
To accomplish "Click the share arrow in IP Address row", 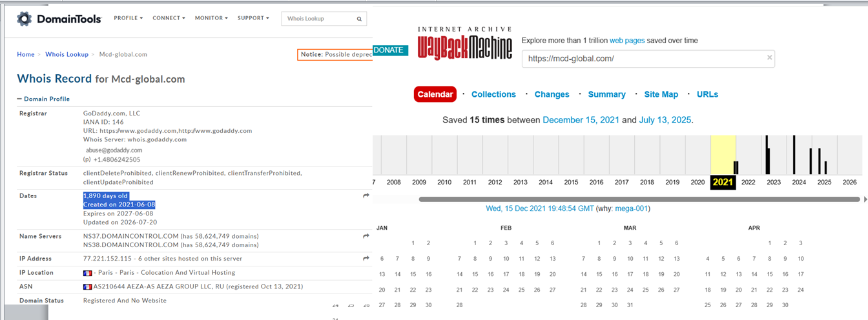I will (366, 258).
